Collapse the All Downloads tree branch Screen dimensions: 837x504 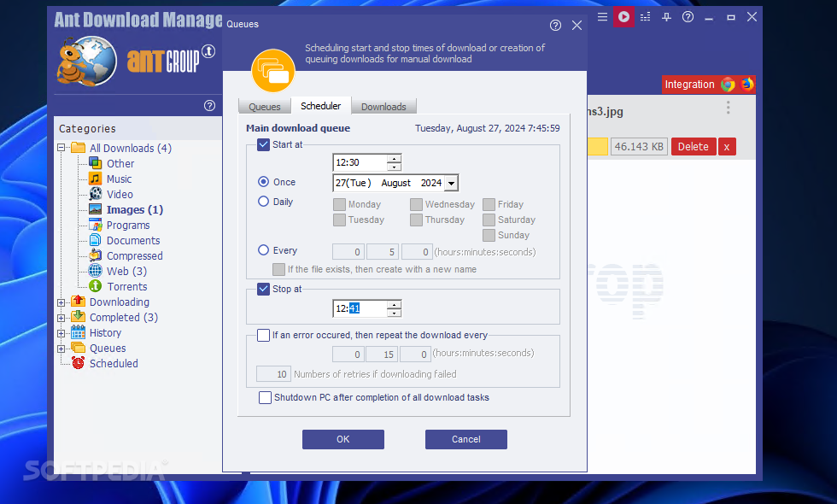click(60, 148)
